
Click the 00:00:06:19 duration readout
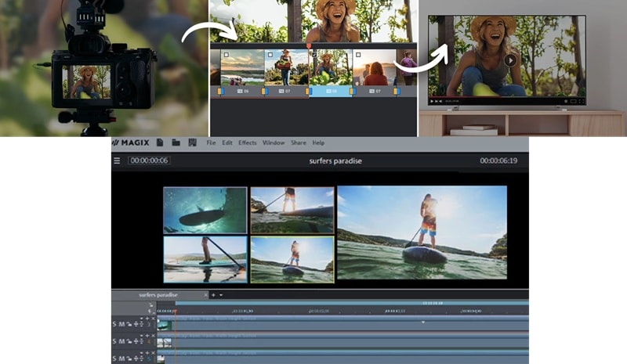pyautogui.click(x=498, y=160)
